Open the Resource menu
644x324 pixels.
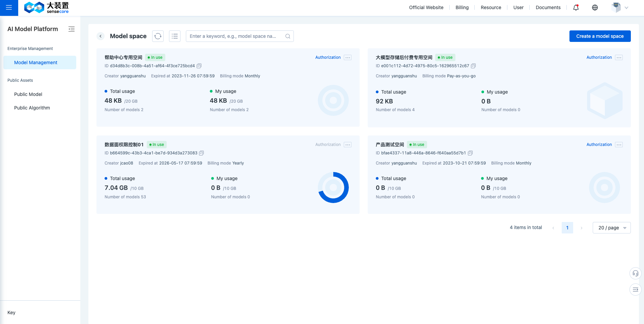click(491, 7)
